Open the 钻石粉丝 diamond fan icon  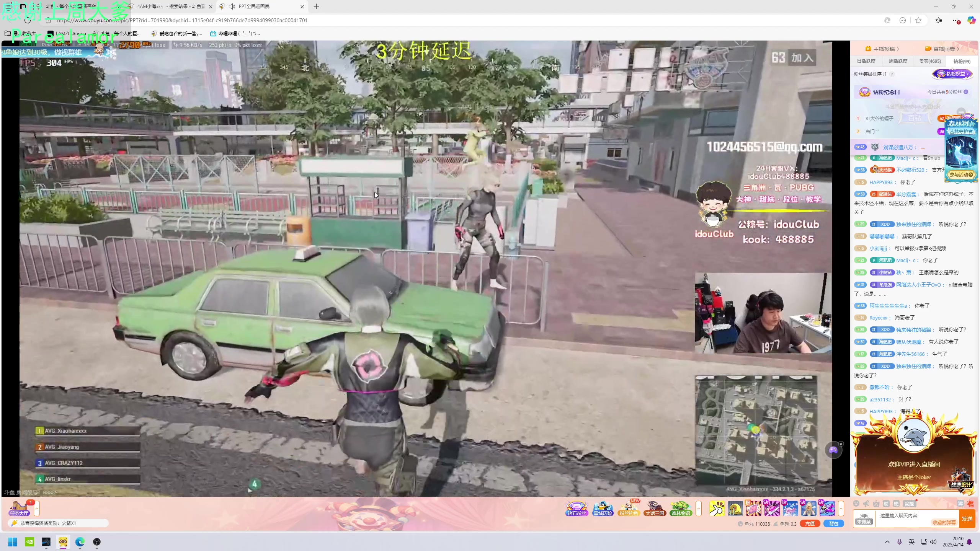coord(577,509)
